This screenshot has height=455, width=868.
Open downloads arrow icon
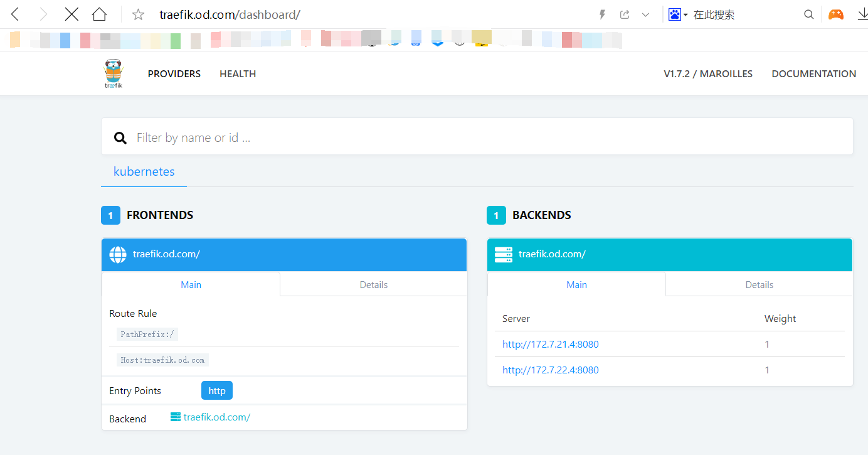pos(862,14)
